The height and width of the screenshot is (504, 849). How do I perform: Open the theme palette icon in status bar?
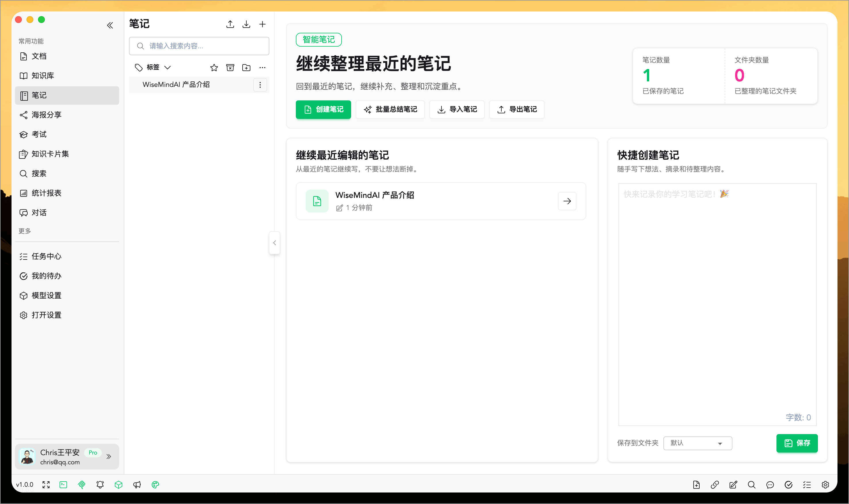click(x=156, y=485)
